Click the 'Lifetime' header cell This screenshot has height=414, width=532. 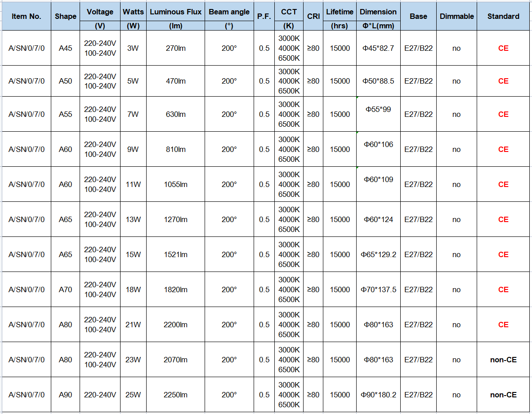[340, 12]
